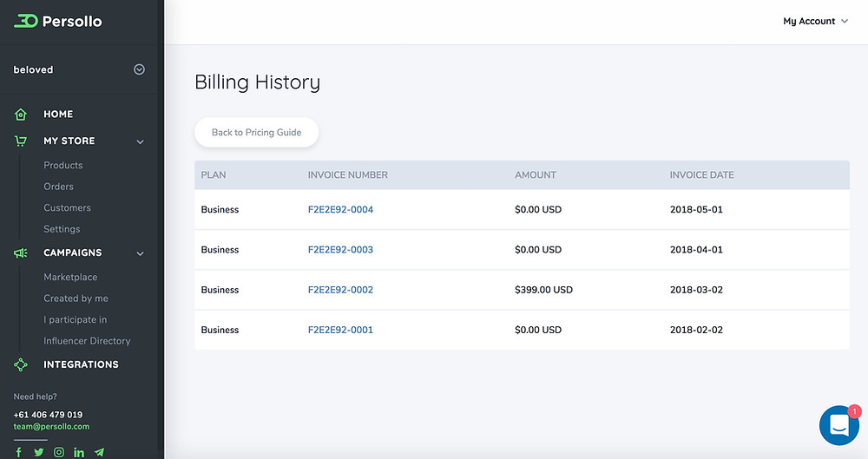Open the Influencer Directory menu item

click(x=87, y=340)
